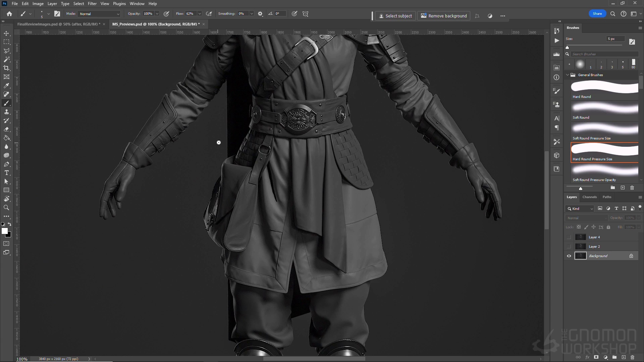This screenshot has width=644, height=362.
Task: Select the Crop tool
Action: pos(6,68)
